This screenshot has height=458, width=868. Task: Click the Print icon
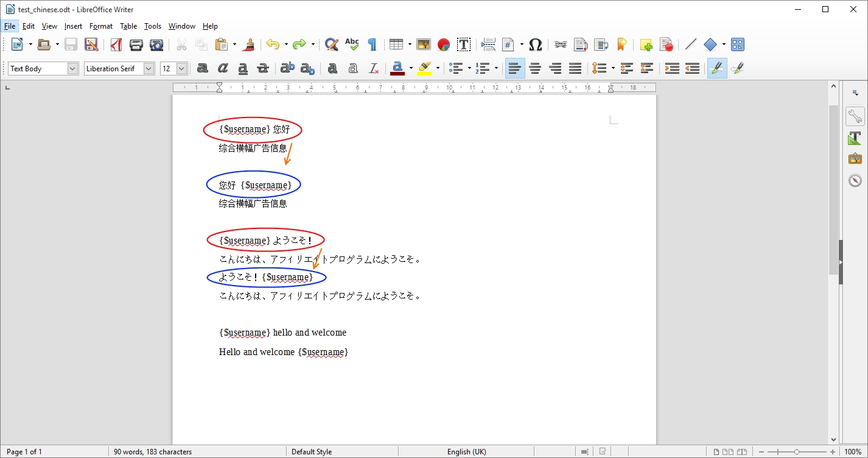pyautogui.click(x=136, y=44)
